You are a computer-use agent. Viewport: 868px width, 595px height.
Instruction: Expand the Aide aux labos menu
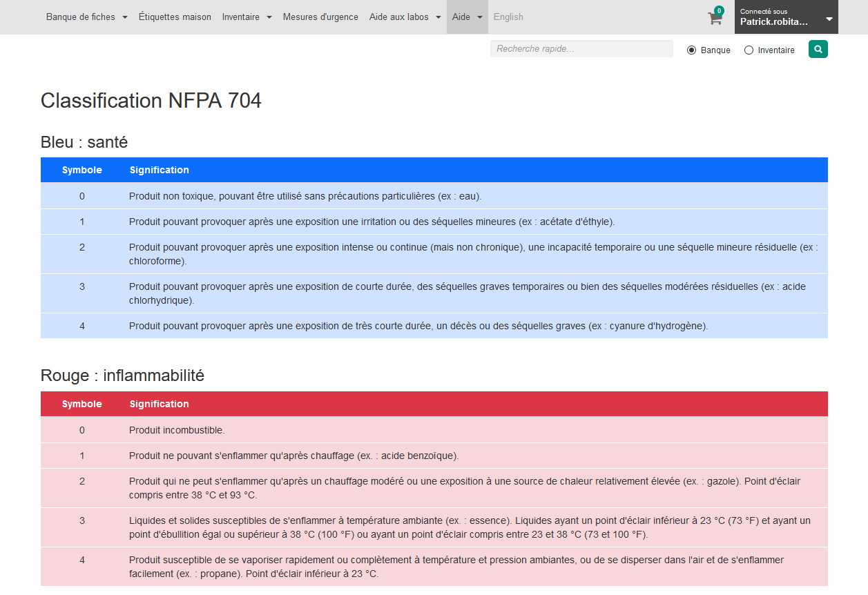pyautogui.click(x=405, y=17)
